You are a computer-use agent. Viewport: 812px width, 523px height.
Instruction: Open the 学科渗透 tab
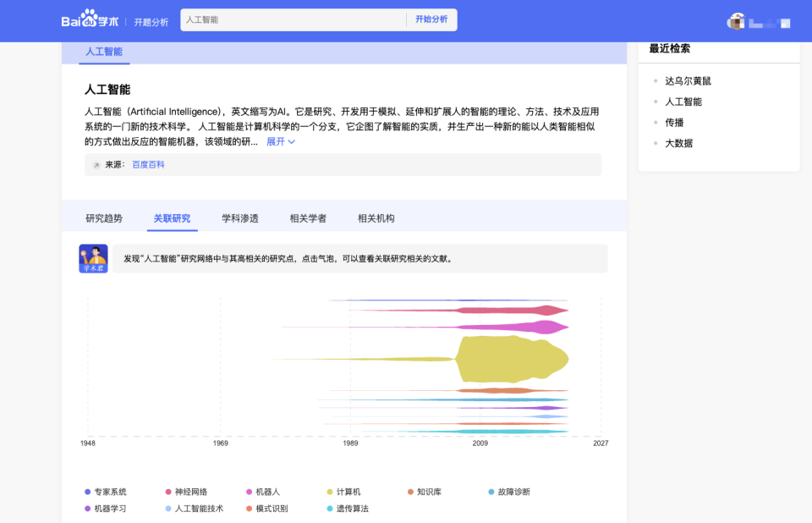point(240,218)
